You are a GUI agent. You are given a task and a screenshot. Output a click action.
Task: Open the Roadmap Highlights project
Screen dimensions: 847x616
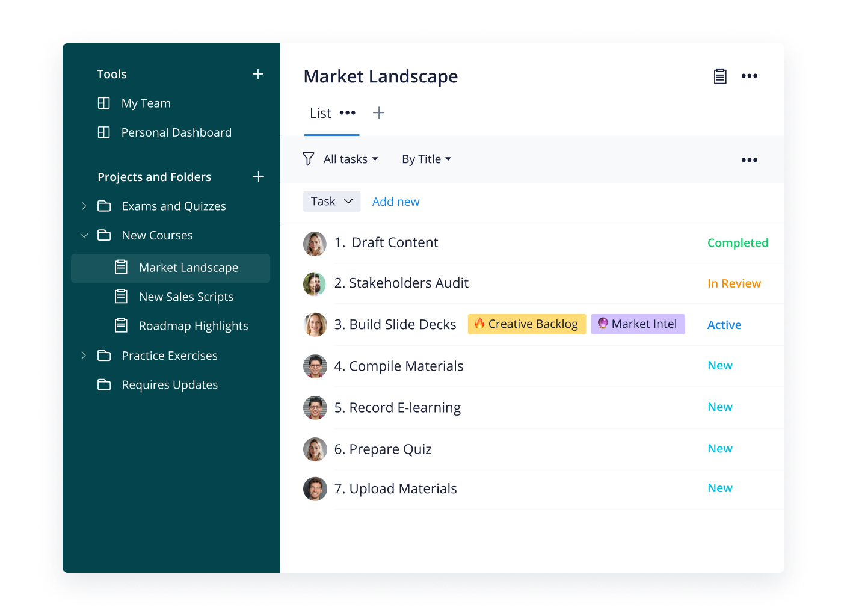tap(193, 326)
